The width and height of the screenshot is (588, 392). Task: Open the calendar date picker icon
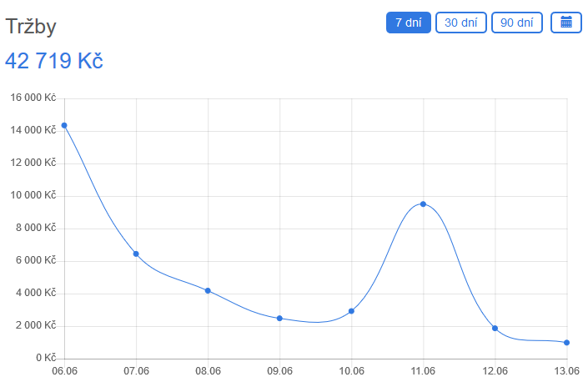(566, 23)
